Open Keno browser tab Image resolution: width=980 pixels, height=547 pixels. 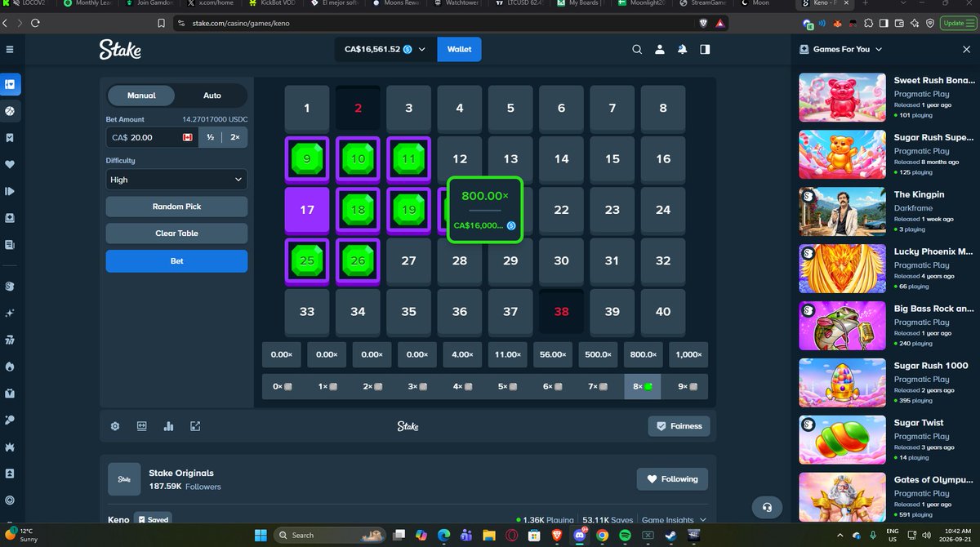[824, 3]
